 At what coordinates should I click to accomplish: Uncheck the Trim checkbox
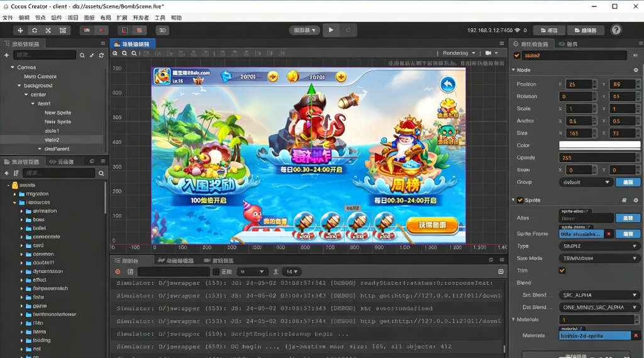[x=562, y=271]
